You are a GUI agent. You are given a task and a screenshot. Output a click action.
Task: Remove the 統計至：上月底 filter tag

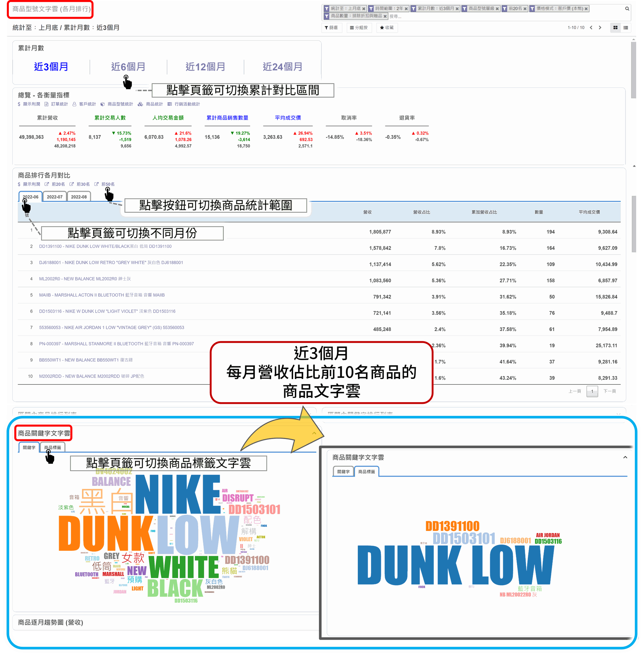[364, 9]
